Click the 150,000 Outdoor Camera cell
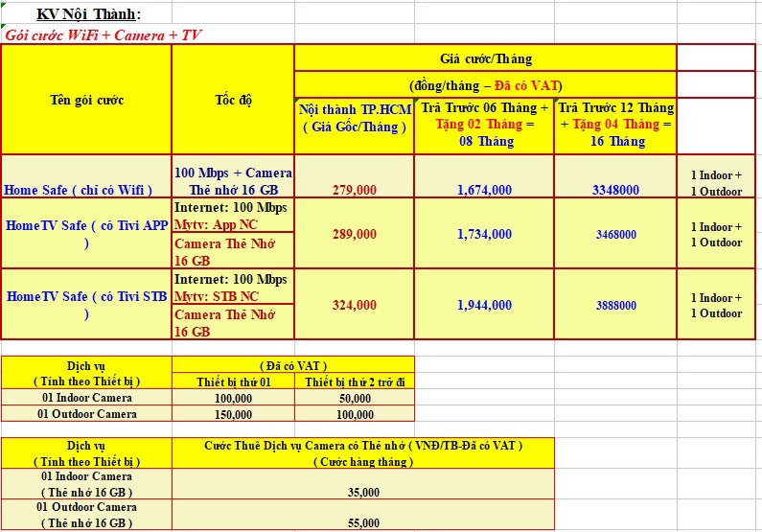The height and width of the screenshot is (532, 762). 233,413
